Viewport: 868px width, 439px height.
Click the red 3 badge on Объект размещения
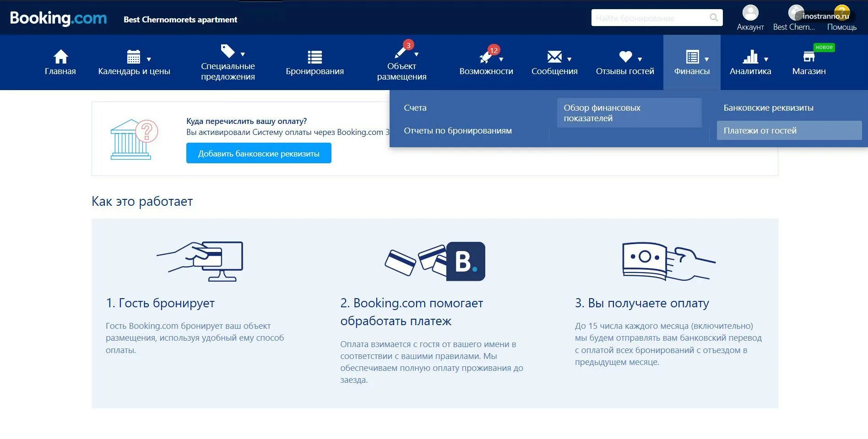pyautogui.click(x=408, y=45)
